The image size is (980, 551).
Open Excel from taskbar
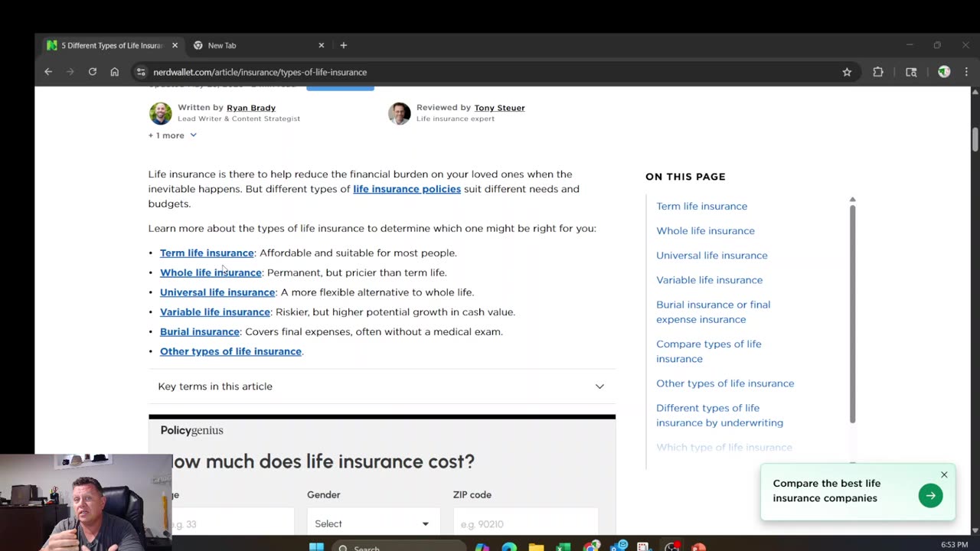click(563, 546)
